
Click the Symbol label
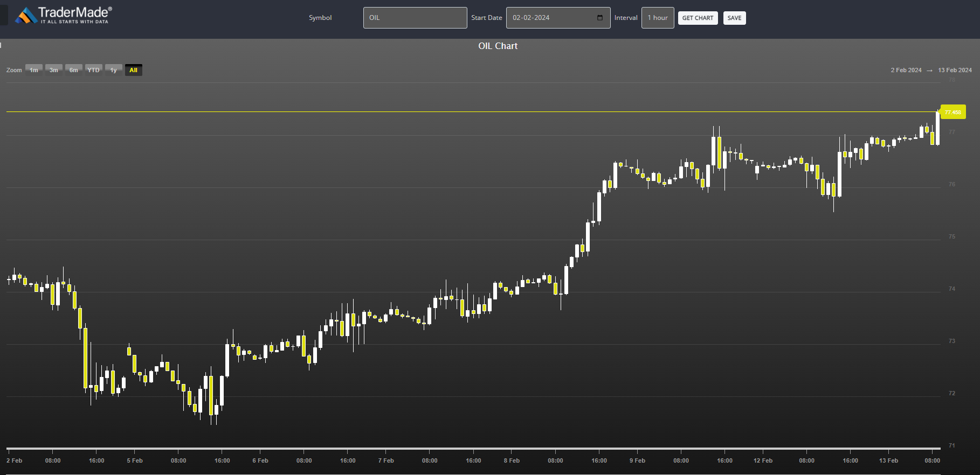[x=320, y=18]
